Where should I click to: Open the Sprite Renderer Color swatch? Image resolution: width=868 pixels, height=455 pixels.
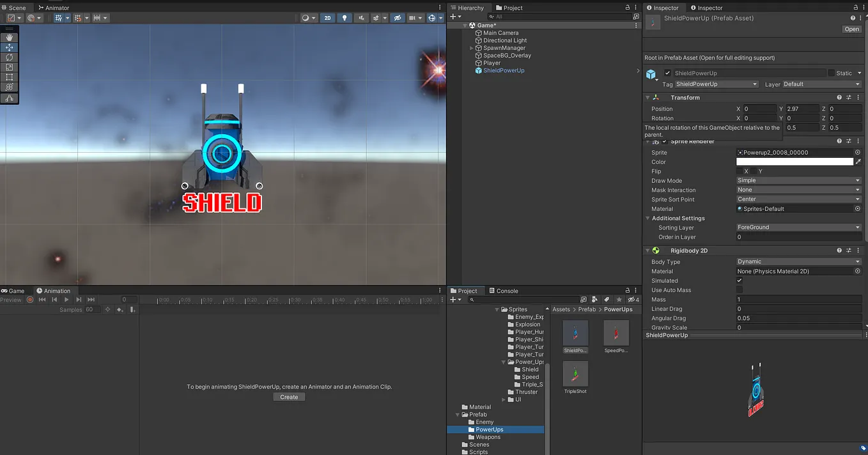pos(796,162)
